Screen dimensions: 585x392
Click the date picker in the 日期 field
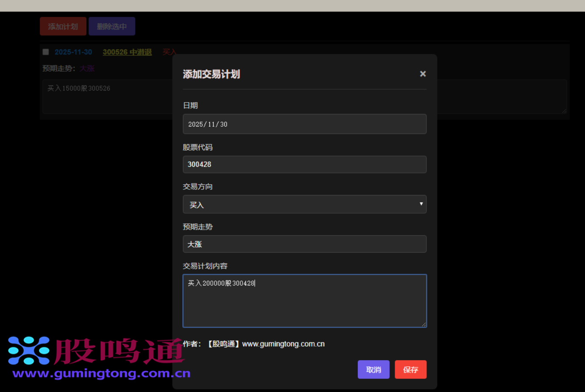tap(305, 124)
